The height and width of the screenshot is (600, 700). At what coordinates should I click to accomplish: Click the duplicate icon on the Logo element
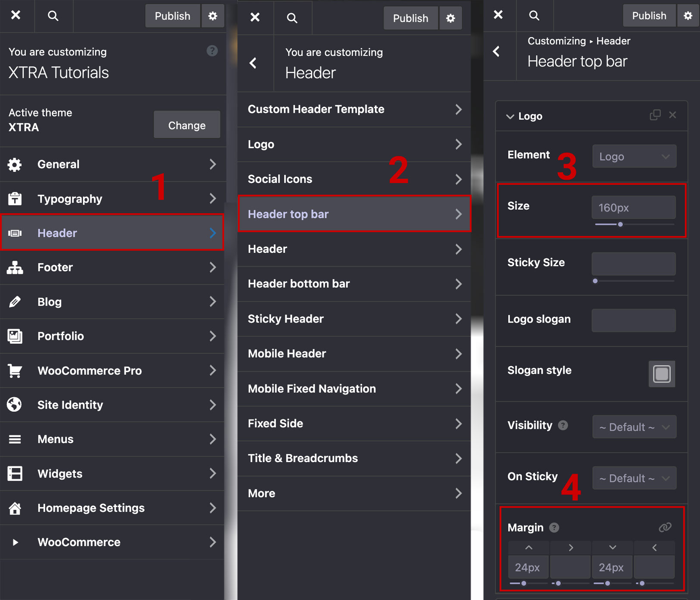[655, 115]
